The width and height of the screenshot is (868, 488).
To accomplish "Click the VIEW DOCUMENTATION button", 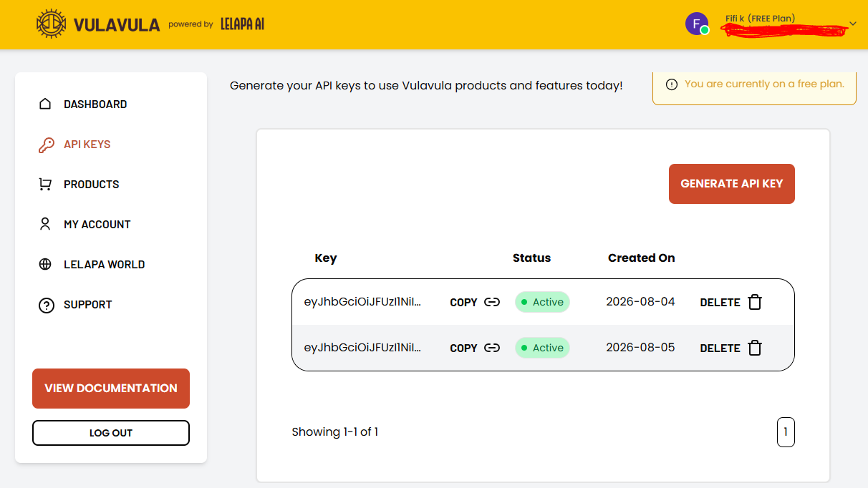I will (111, 389).
